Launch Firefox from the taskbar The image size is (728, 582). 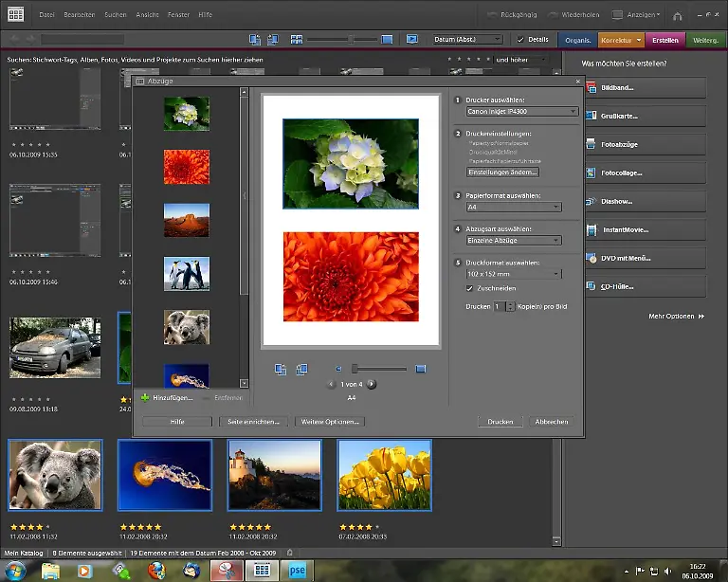pyautogui.click(x=156, y=570)
